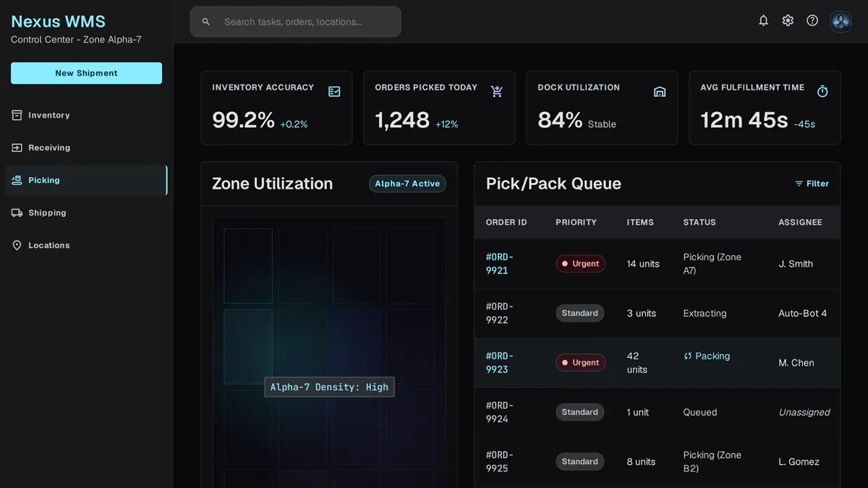Click the Inventory Accuracy card icon
The width and height of the screenshot is (868, 488).
click(x=334, y=92)
